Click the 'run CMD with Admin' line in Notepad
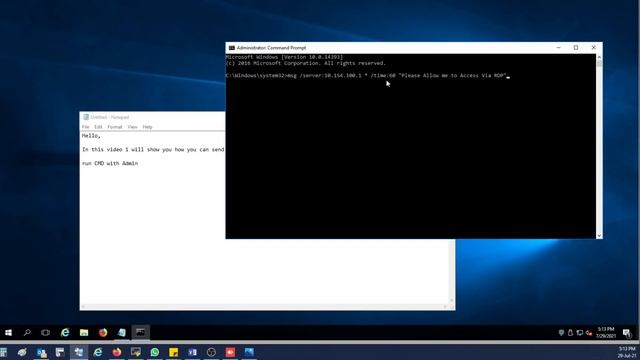Viewport: 640px width, 360px height. pos(110,163)
